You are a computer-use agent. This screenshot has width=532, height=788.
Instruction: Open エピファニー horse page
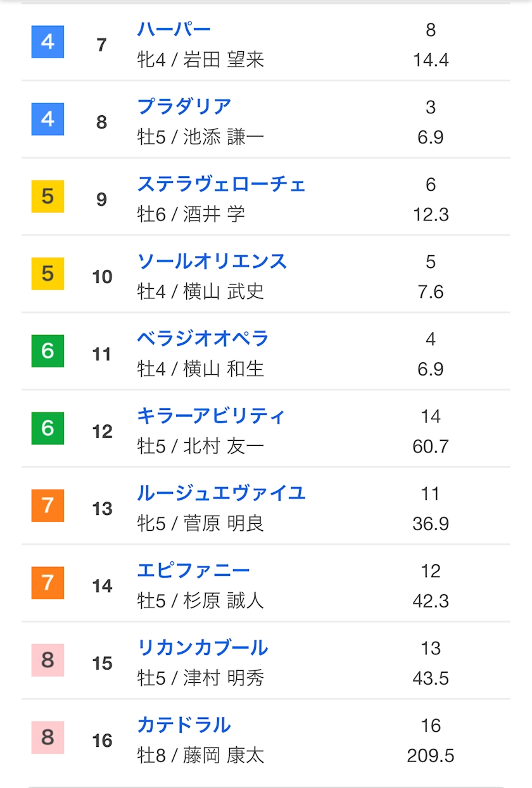pos(194,570)
